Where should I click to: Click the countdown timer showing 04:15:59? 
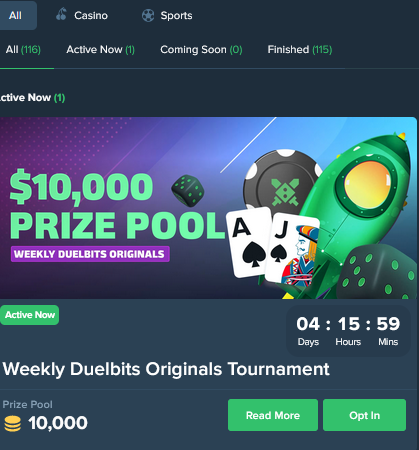(x=348, y=331)
